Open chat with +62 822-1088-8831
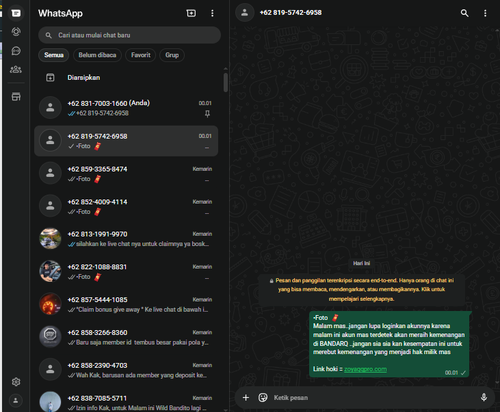Screen dimensions: 500x412 coord(126,271)
